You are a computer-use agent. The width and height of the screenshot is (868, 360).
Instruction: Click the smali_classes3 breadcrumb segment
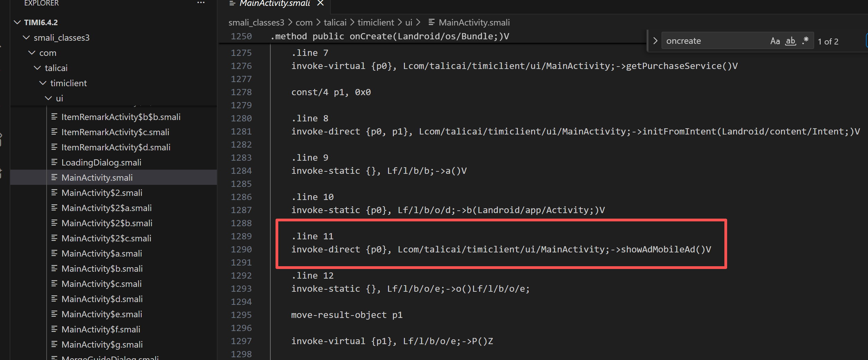[256, 23]
